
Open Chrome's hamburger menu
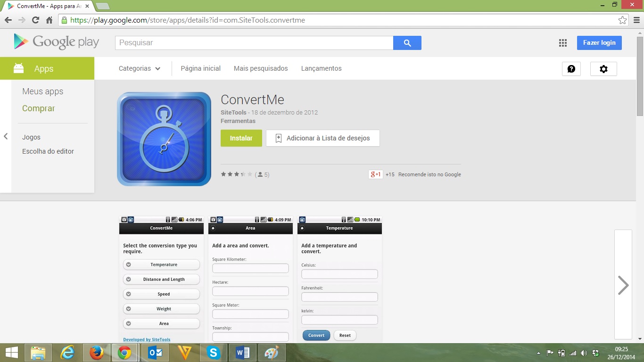(x=636, y=20)
